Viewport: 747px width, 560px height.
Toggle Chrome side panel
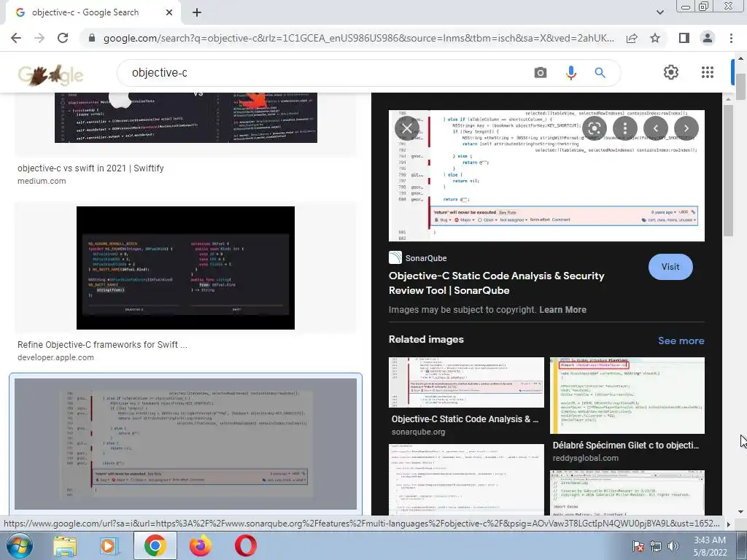[x=684, y=38]
